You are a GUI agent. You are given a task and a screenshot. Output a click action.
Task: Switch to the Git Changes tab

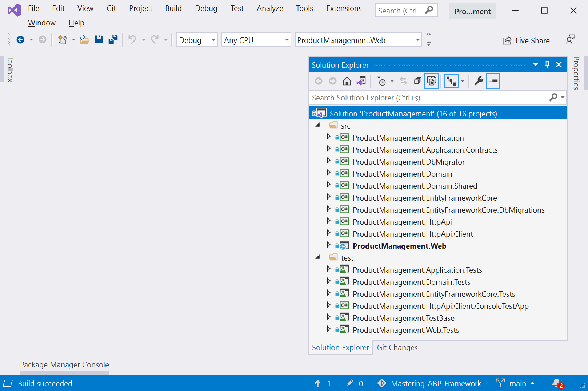pos(397,348)
